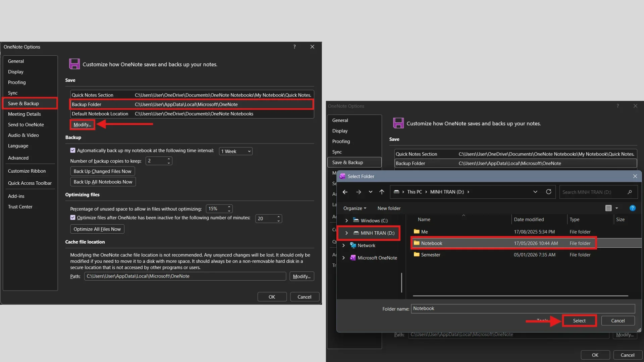The width and height of the screenshot is (644, 362).
Task: Expand the Microsoft OneNote tree node
Action: pos(343,258)
